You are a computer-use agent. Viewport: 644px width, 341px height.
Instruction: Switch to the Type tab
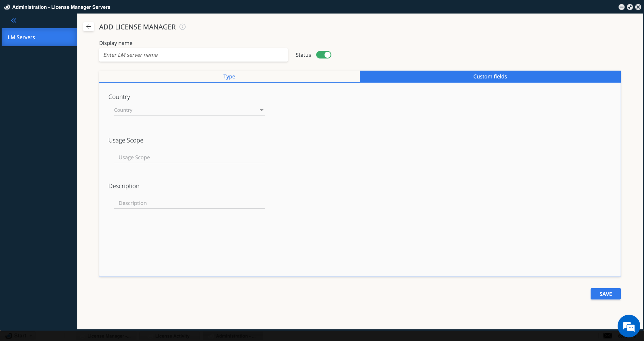point(229,77)
